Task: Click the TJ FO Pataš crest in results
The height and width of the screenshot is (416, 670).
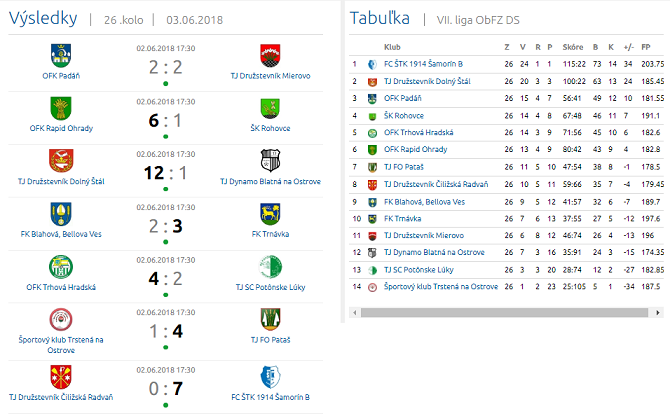Action: (270, 319)
